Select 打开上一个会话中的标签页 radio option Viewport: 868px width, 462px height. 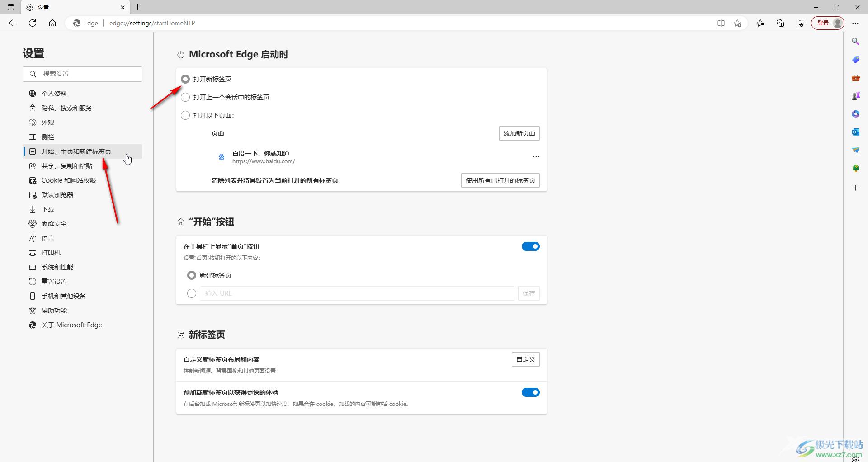pos(185,97)
